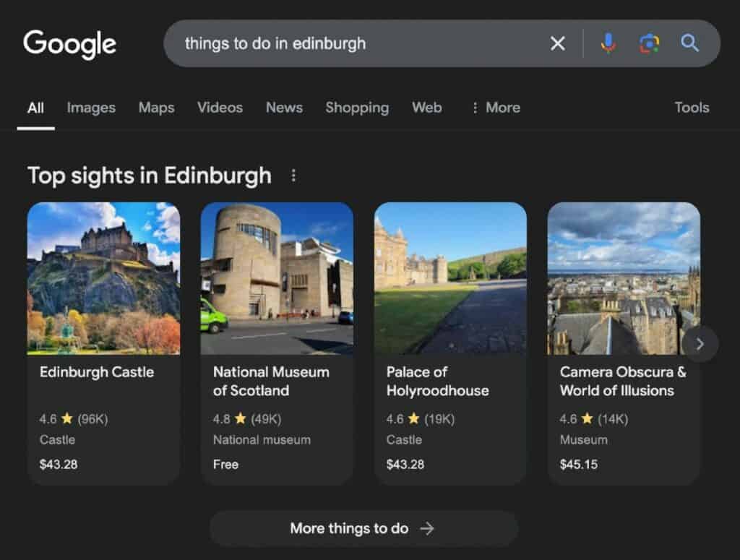Image resolution: width=740 pixels, height=560 pixels.
Task: Start a voice search with the microphone icon
Action: pyautogui.click(x=608, y=43)
